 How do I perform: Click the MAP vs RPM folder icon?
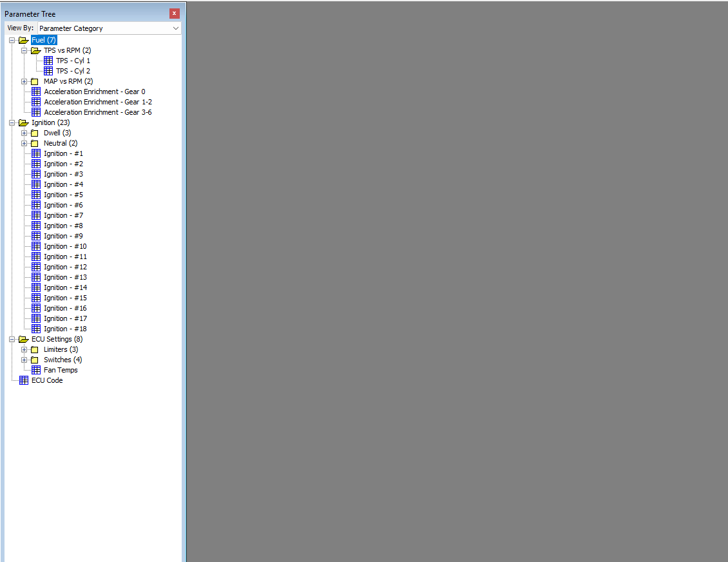point(34,82)
